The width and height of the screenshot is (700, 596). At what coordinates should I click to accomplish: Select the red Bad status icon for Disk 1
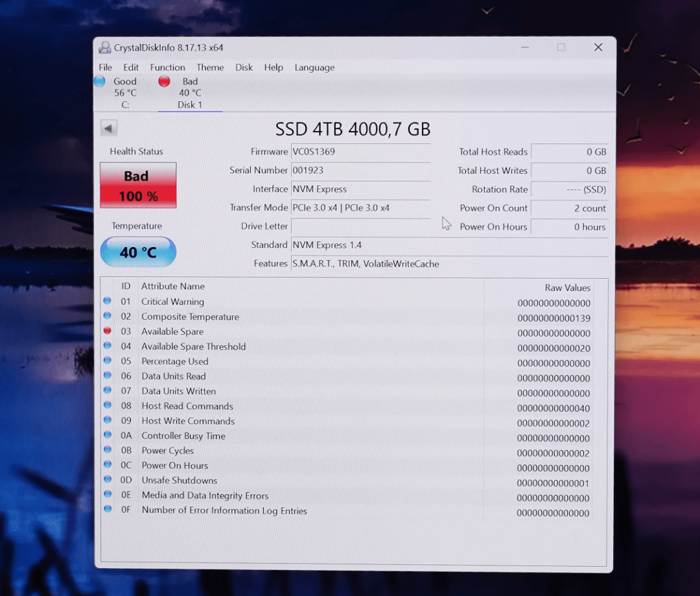pyautogui.click(x=164, y=81)
